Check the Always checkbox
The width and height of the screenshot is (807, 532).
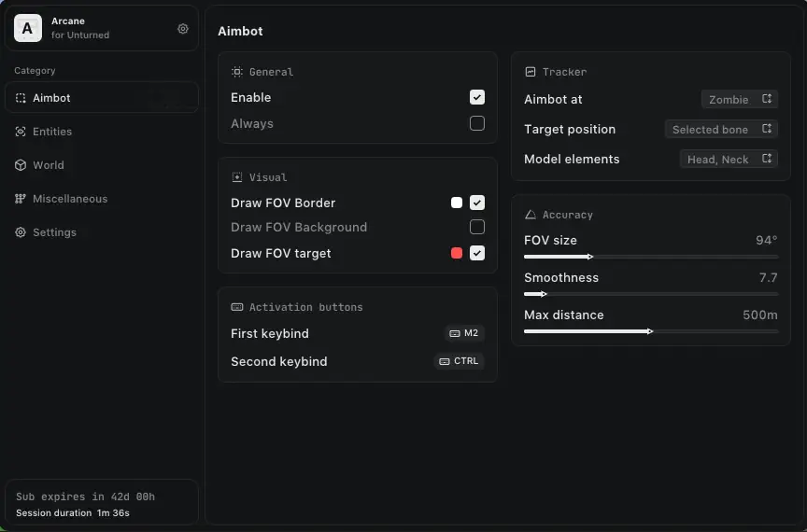tap(477, 123)
